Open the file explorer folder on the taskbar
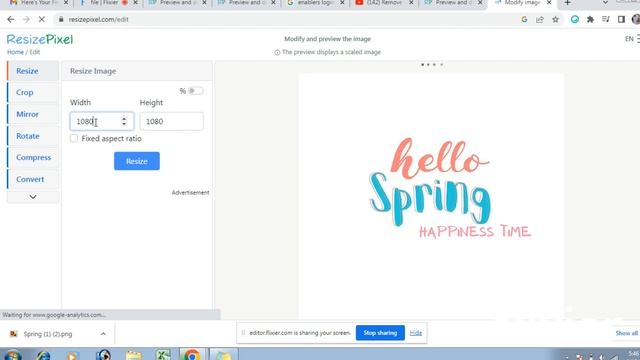The image size is (640, 360). (x=133, y=355)
